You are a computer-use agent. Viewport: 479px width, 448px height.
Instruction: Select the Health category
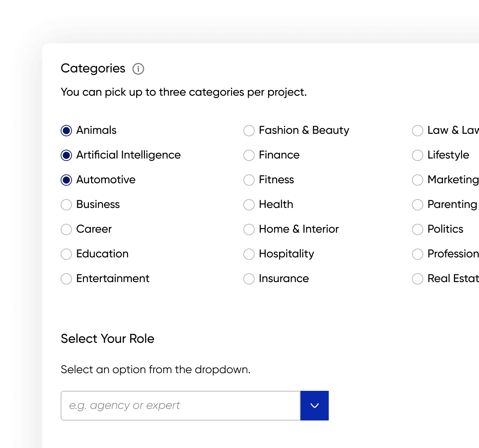coord(249,205)
